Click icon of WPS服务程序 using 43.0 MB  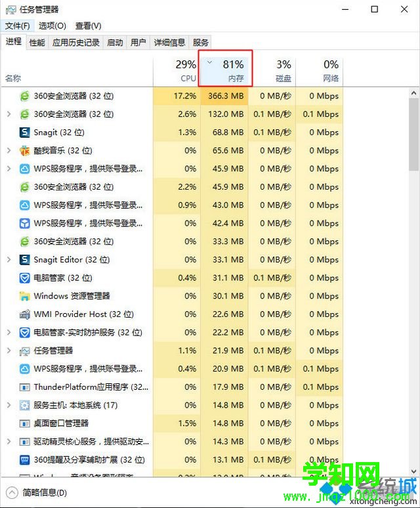(25, 205)
